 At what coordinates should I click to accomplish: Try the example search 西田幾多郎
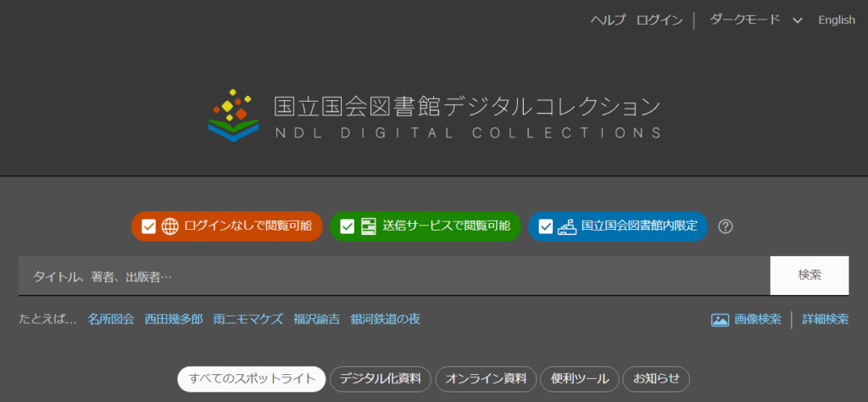[174, 320]
